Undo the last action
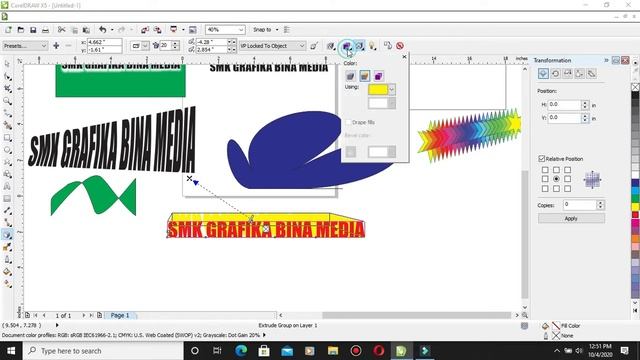 pyautogui.click(x=102, y=30)
